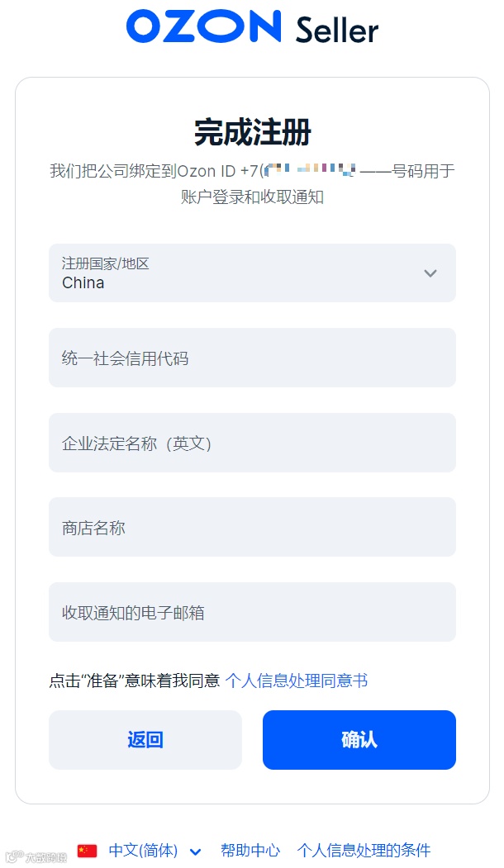504x868 pixels.
Task: Click the China flag icon in the footer
Action: click(86, 850)
